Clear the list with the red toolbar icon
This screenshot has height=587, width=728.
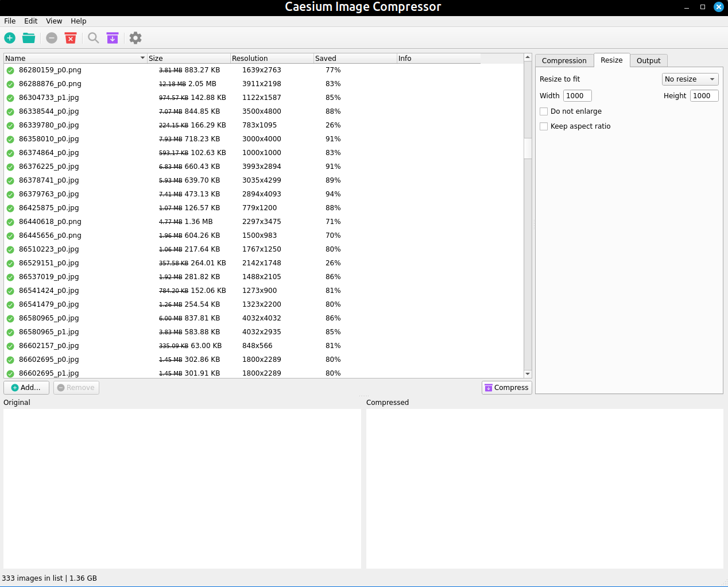click(71, 38)
